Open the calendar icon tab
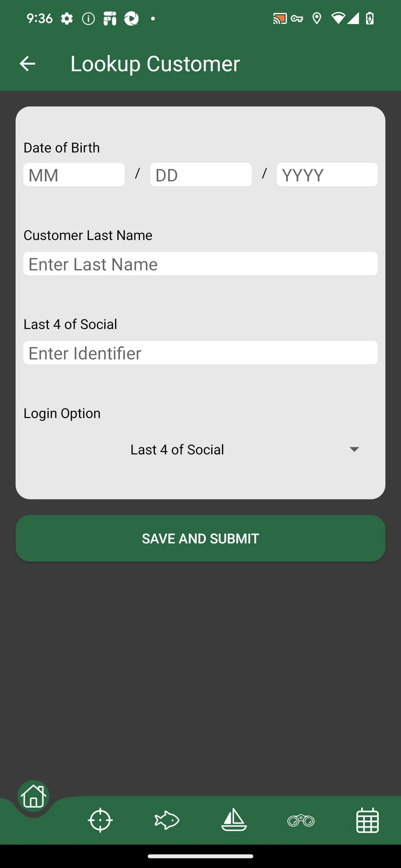 (368, 820)
